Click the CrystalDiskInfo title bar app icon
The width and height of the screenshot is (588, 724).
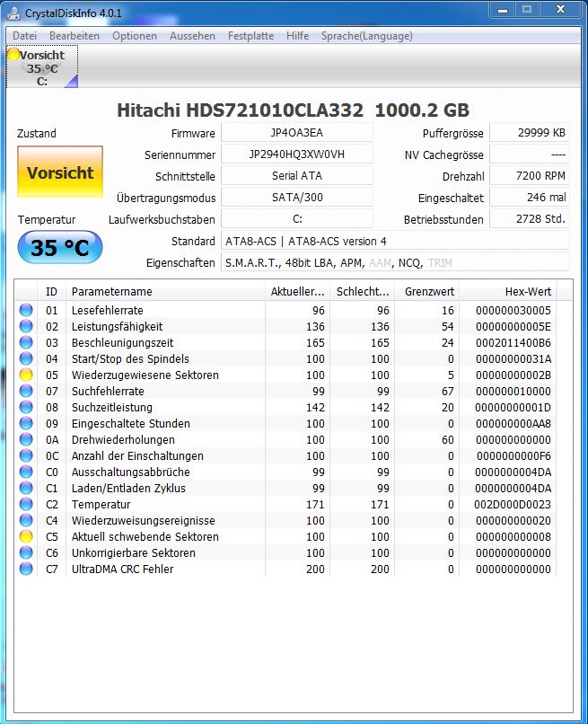tap(13, 13)
